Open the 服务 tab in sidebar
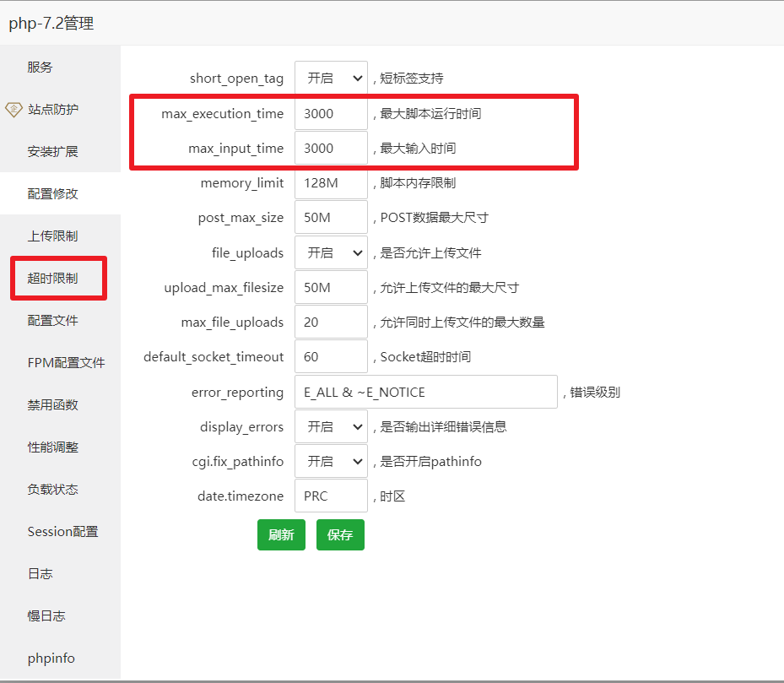This screenshot has width=784, height=683. point(40,68)
